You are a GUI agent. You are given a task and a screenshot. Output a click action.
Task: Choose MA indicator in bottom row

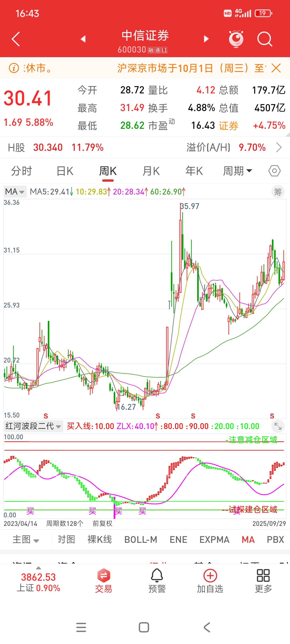click(248, 539)
